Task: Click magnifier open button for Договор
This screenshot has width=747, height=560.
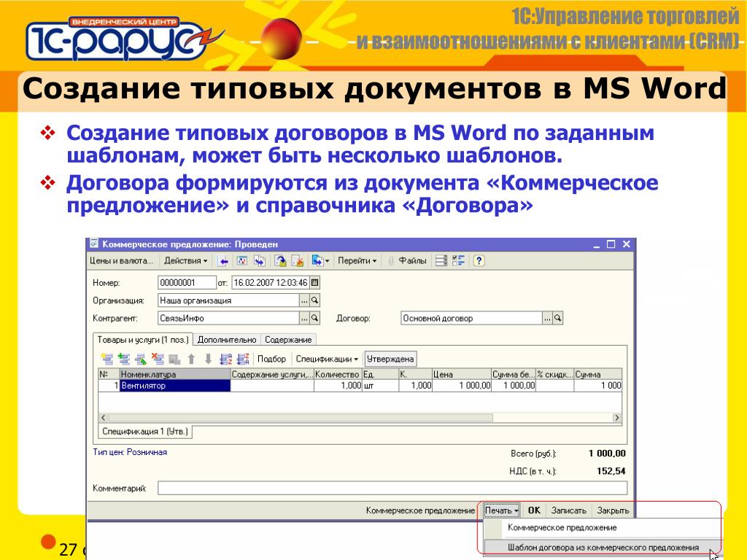Action: (x=558, y=318)
